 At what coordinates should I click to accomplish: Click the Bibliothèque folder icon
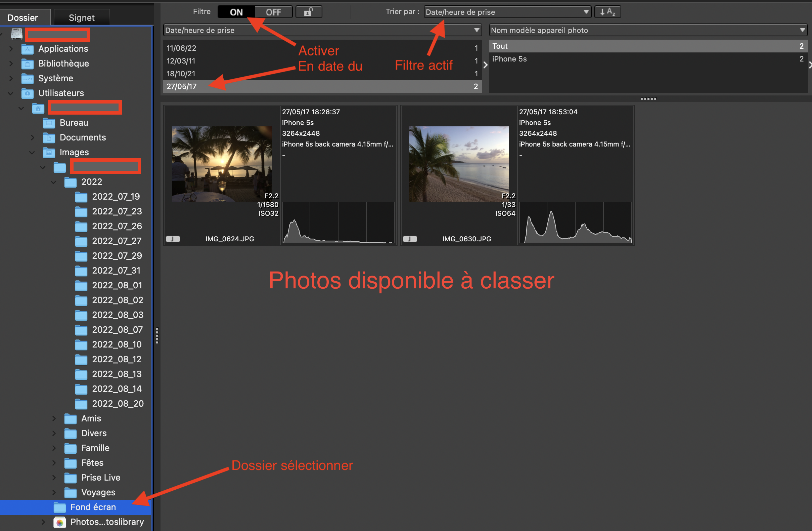[27, 64]
